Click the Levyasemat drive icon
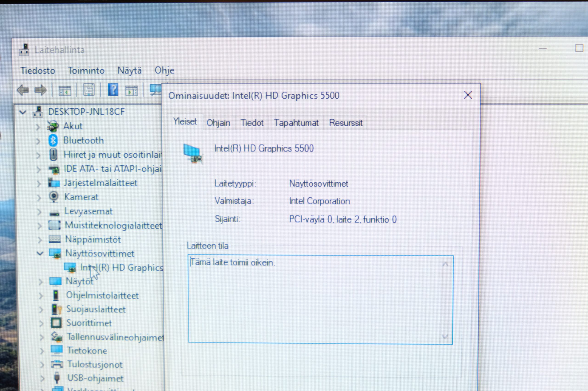This screenshot has width=588, height=391. point(54,213)
